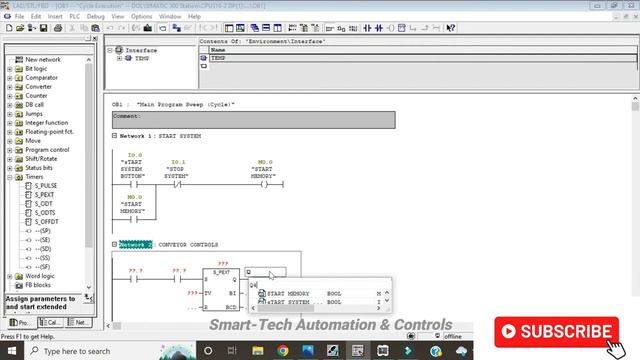Print the program with the printer icon
The height and width of the screenshot is (360, 640).
(x=58, y=28)
